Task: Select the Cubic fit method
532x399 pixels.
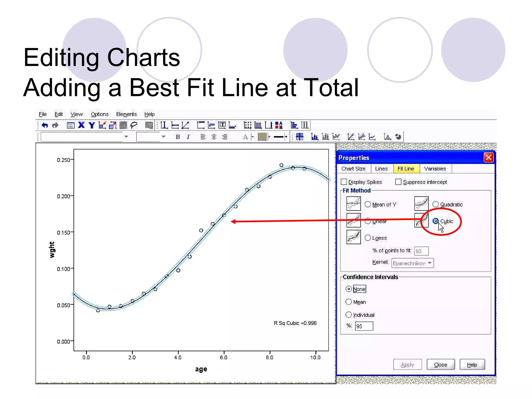Action: pyautogui.click(x=436, y=221)
